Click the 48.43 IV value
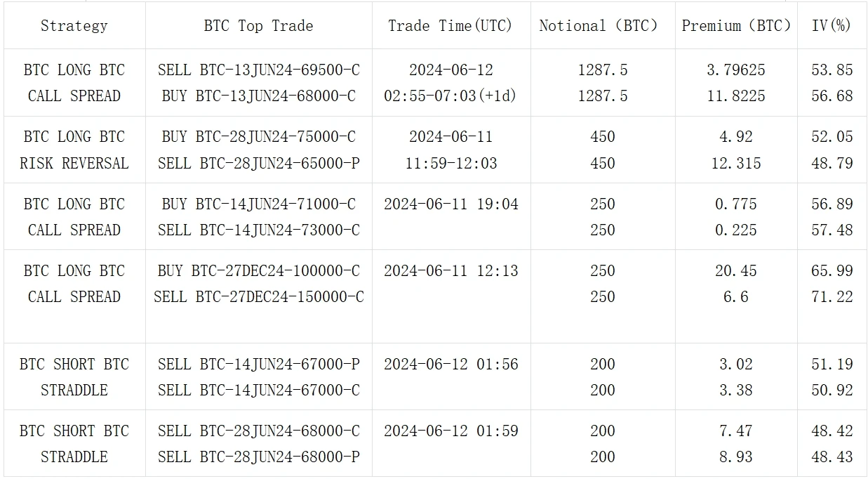This screenshot has width=868, height=479. click(832, 457)
